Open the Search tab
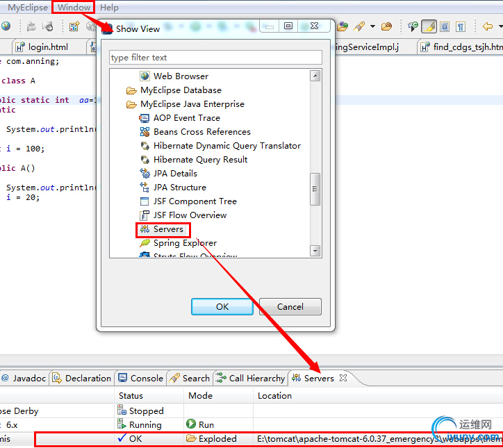The image size is (503, 448). (x=190, y=379)
